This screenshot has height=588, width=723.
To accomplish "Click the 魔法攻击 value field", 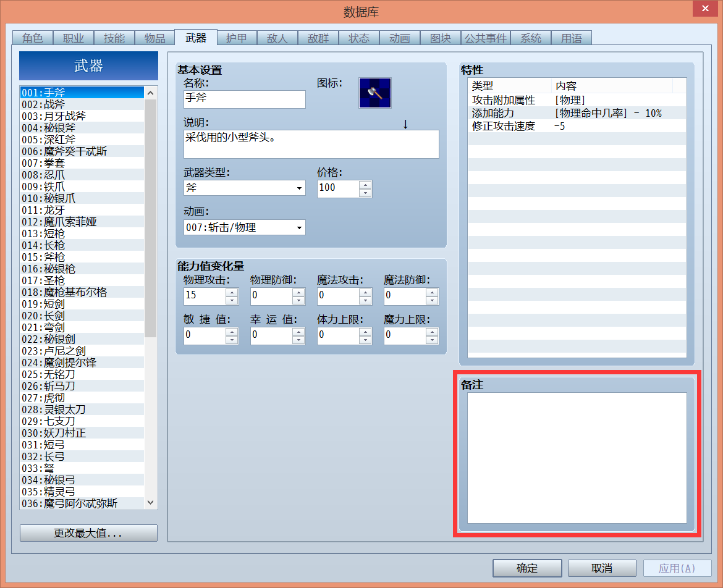I will 338,296.
